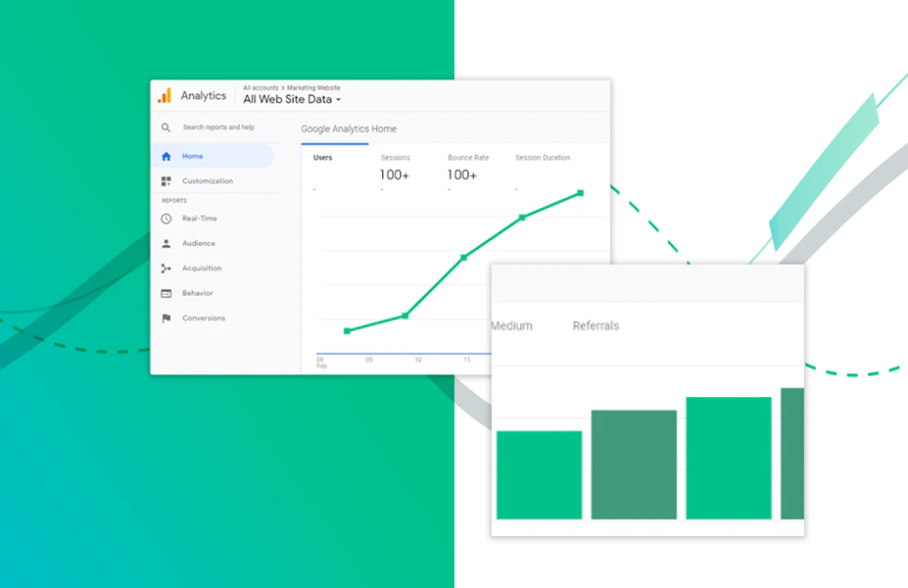Click the 100+ value under Sessions
The image size is (908, 588).
coord(394,175)
